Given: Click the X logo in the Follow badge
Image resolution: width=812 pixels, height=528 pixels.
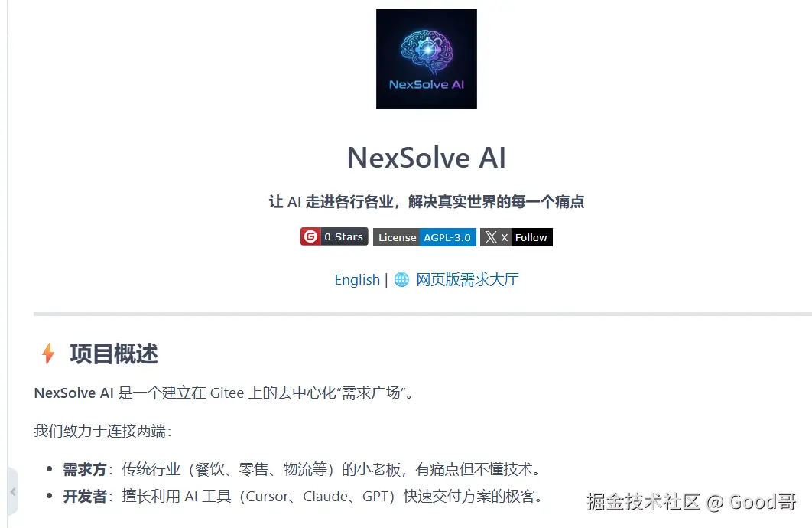Looking at the screenshot, I should pyautogui.click(x=490, y=237).
